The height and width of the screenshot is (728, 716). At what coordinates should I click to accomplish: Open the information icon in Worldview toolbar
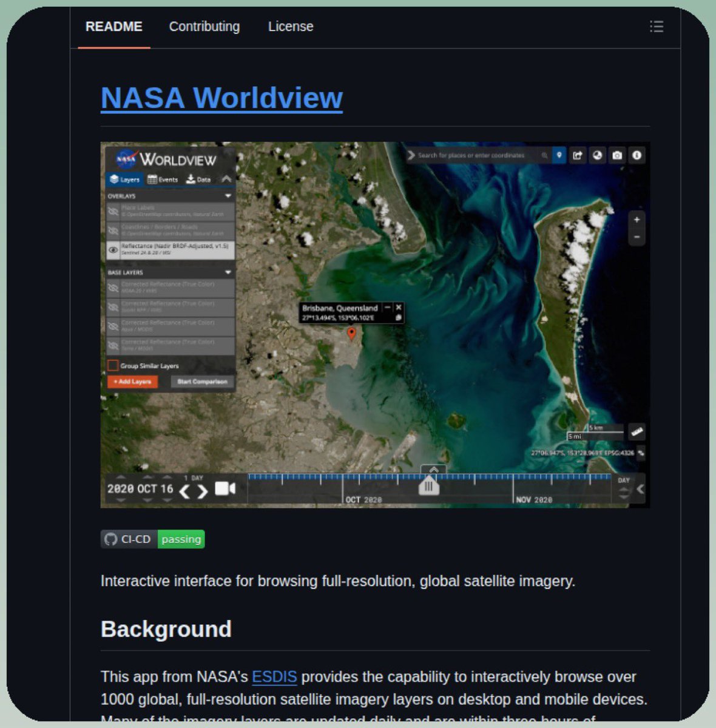(637, 155)
